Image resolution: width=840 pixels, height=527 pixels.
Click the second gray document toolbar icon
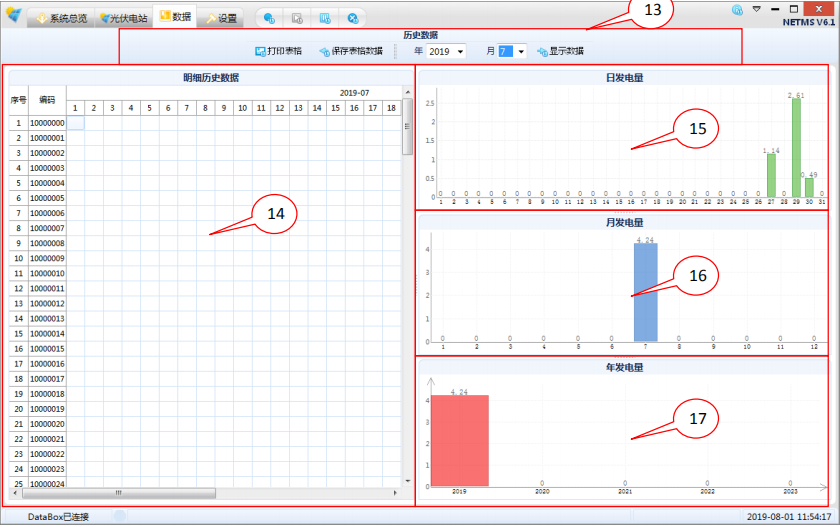(x=297, y=18)
